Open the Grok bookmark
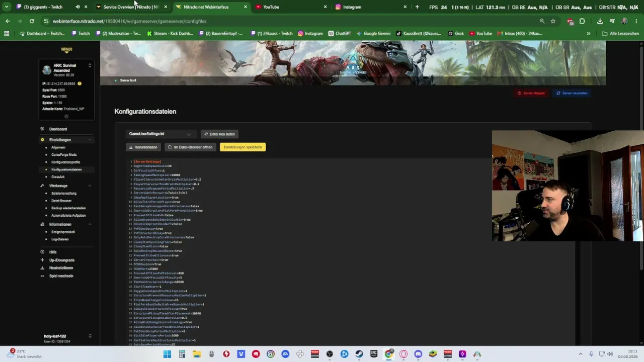Screen dimensions: 644x362 pos(455,34)
